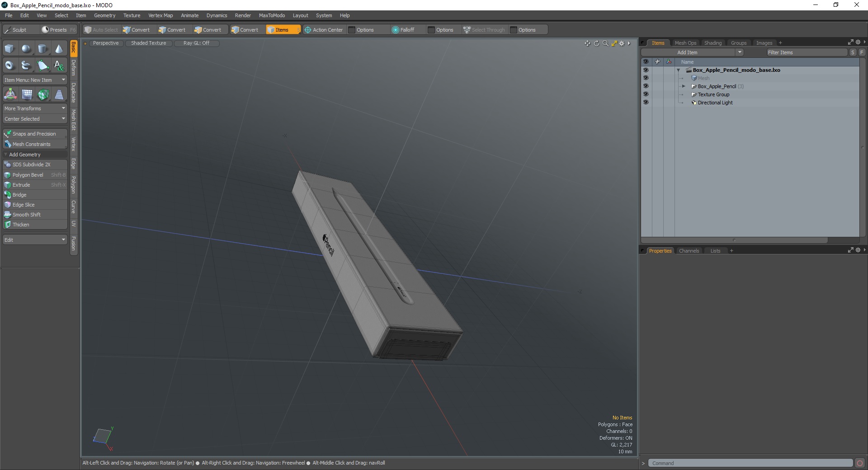The height and width of the screenshot is (470, 868).
Task: Activate the soft deform grid tool
Action: coord(27,94)
